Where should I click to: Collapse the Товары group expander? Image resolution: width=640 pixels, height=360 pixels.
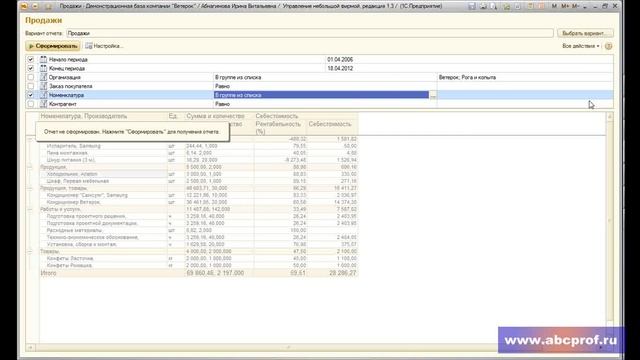(x=30, y=251)
